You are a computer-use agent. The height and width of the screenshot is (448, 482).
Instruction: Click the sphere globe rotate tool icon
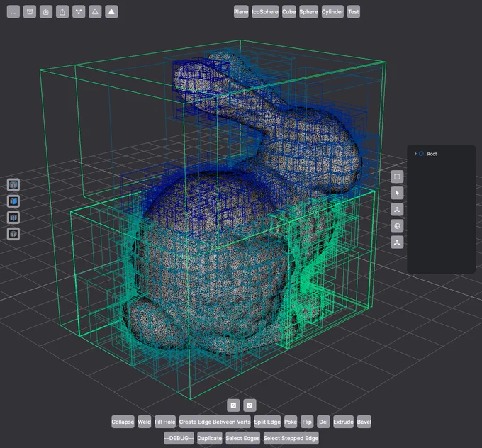tap(397, 226)
